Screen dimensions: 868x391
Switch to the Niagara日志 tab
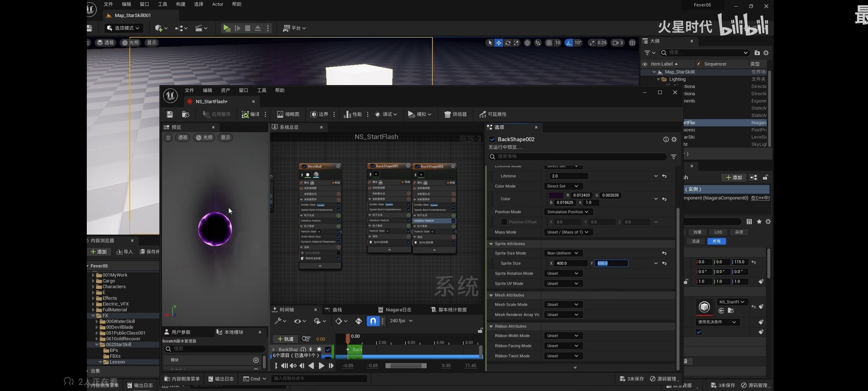(395, 310)
